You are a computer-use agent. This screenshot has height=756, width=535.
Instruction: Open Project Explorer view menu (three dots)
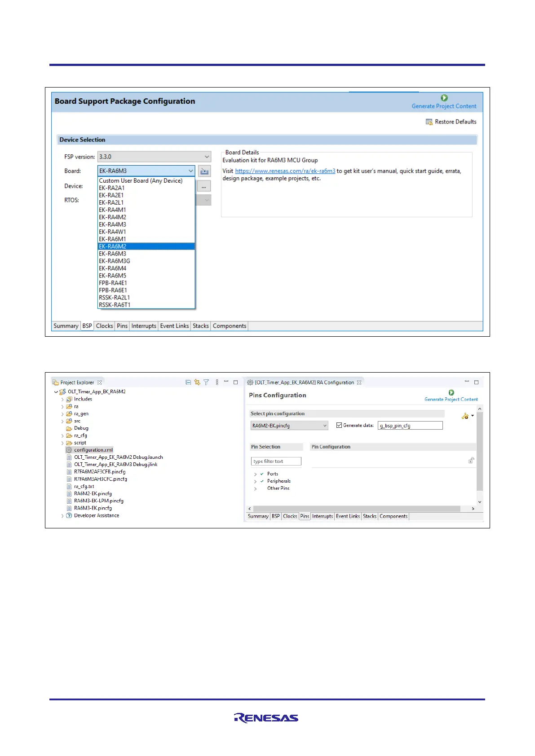[x=217, y=382]
